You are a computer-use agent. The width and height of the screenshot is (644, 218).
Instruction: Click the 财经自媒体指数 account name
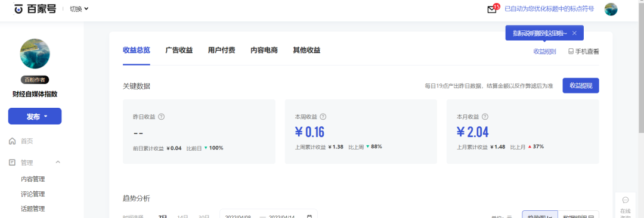[x=35, y=94]
